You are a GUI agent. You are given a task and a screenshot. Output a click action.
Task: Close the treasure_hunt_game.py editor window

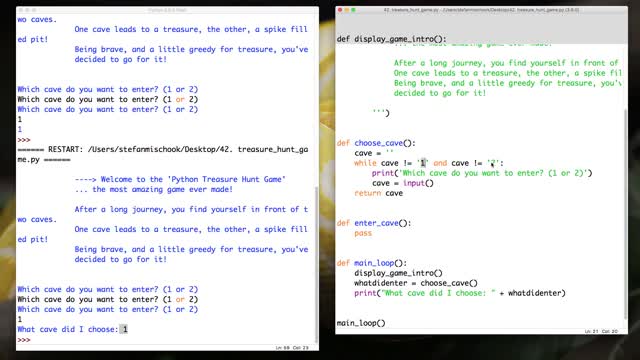(x=340, y=10)
